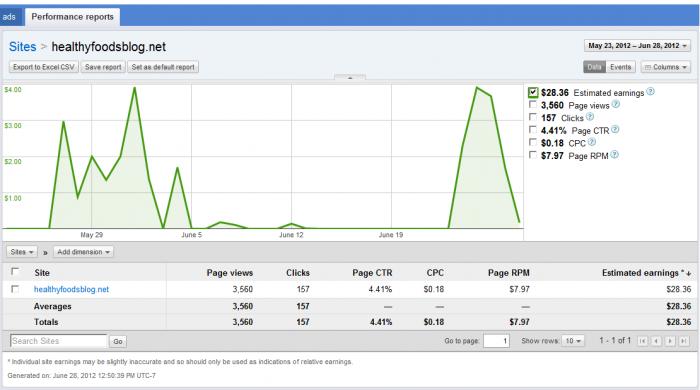Focus the Search Sites input field
The height and width of the screenshot is (390, 700).
click(58, 341)
